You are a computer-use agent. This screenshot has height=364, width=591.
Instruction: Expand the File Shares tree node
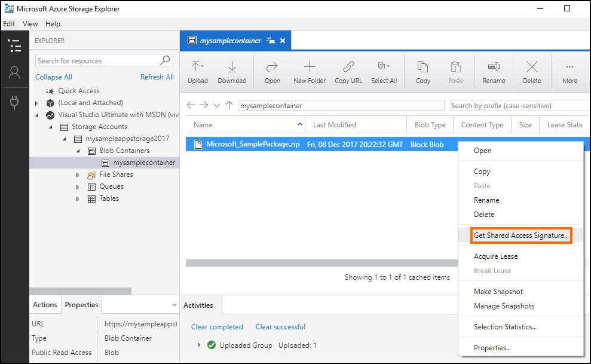pos(77,175)
